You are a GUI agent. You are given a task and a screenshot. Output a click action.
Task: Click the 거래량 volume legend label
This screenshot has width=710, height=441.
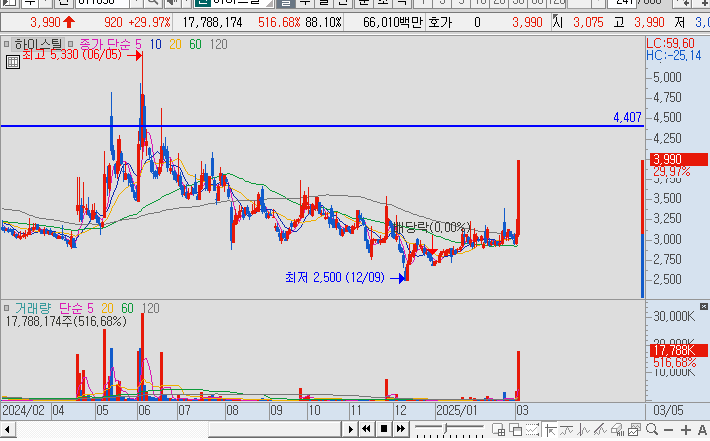coord(33,308)
